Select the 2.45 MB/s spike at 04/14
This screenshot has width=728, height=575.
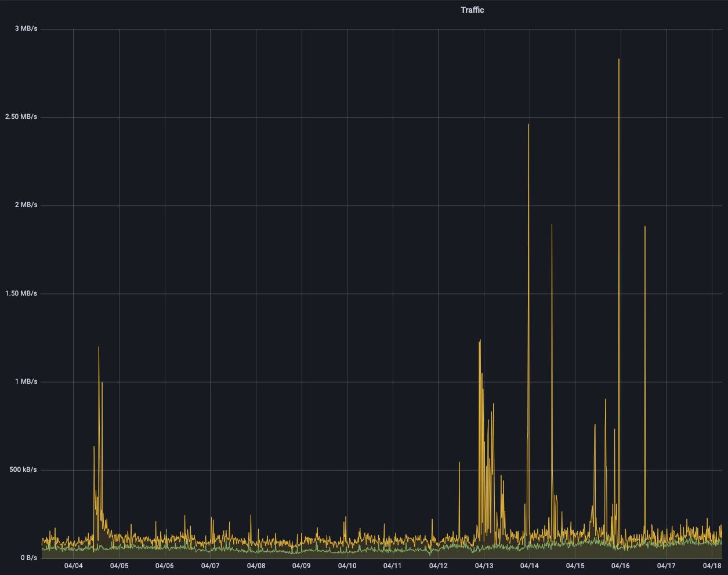(x=528, y=128)
